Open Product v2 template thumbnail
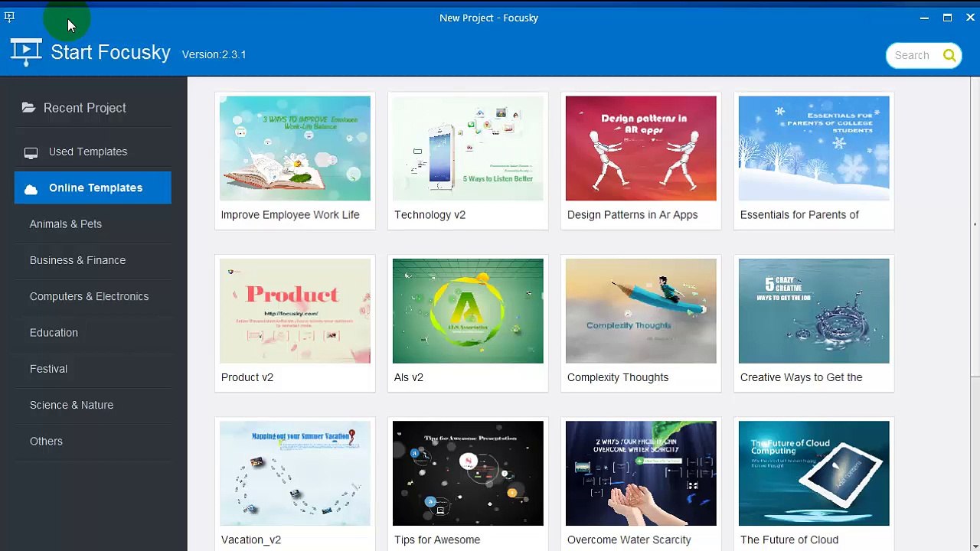980x551 pixels. click(x=295, y=311)
